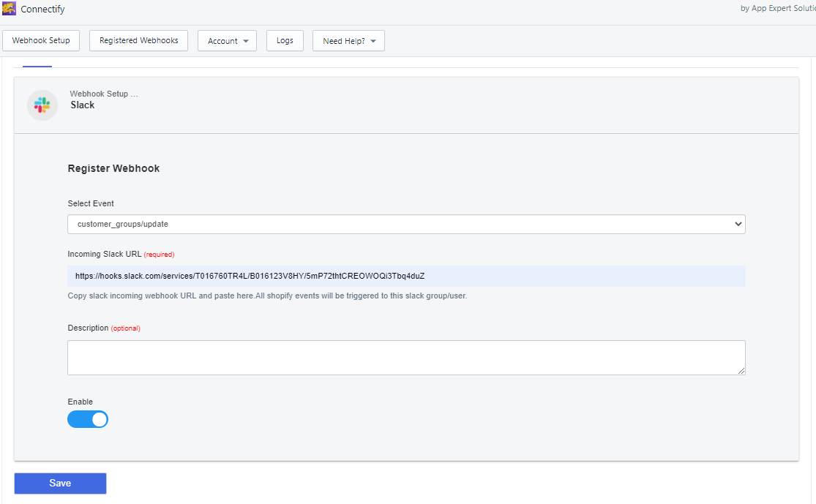Click the 'Incoming Slack URL' label
Image resolution: width=816 pixels, height=504 pixels.
pos(105,254)
